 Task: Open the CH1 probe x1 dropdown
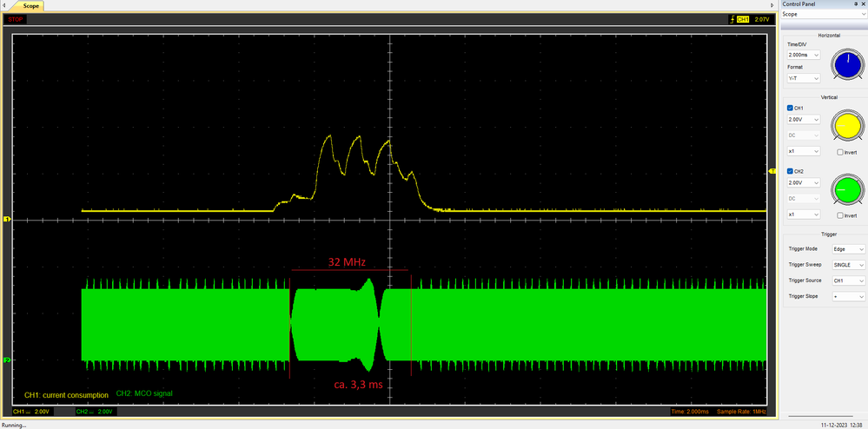point(803,151)
